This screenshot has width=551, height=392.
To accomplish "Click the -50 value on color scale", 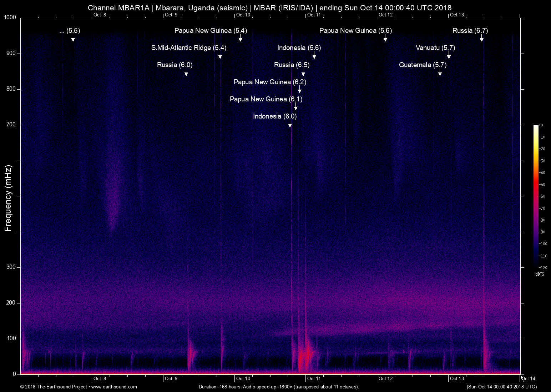I will click(542, 185).
